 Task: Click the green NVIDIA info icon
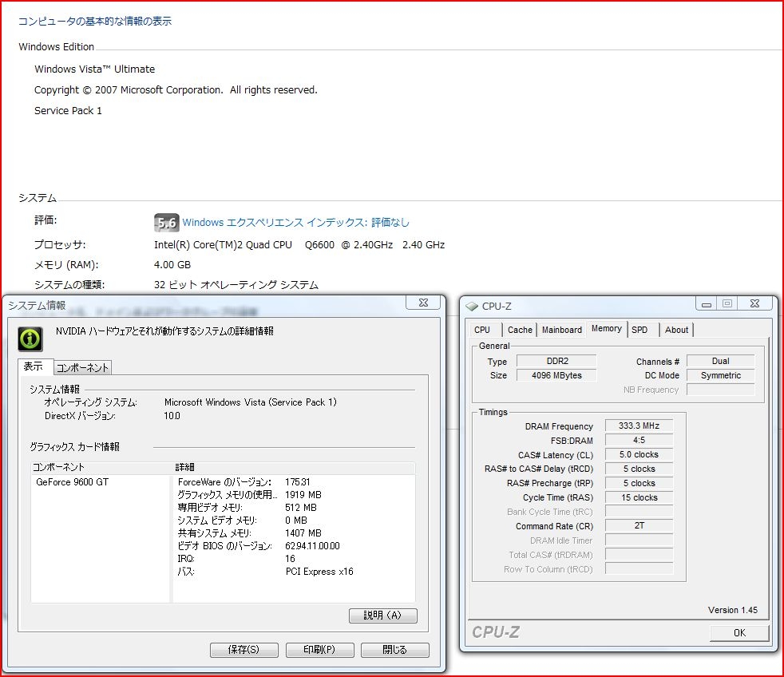30,338
